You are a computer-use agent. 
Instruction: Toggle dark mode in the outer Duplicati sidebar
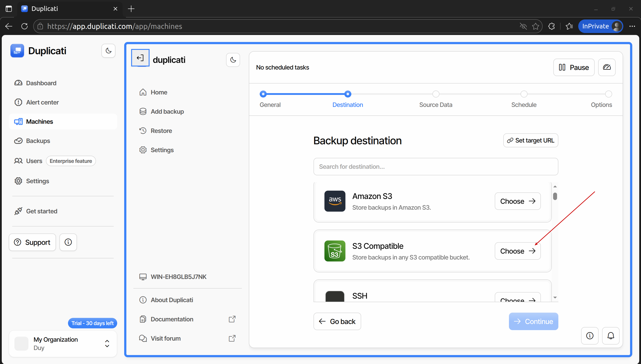pyautogui.click(x=108, y=51)
